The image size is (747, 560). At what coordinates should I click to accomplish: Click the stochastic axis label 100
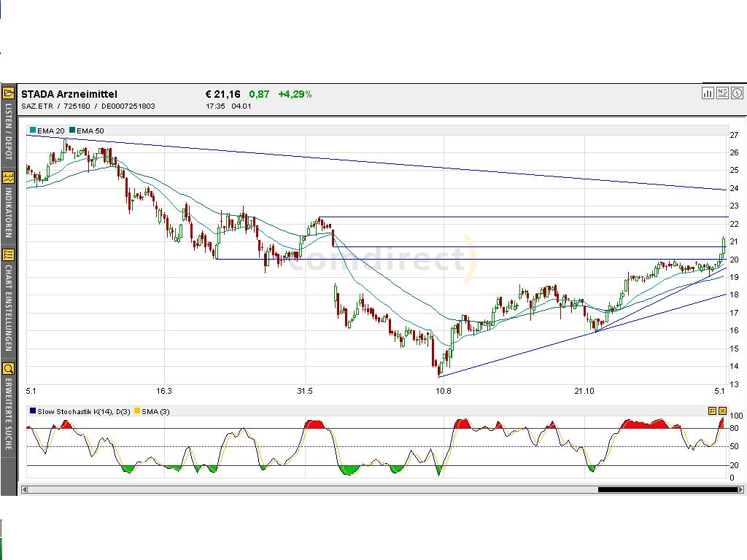pos(736,416)
